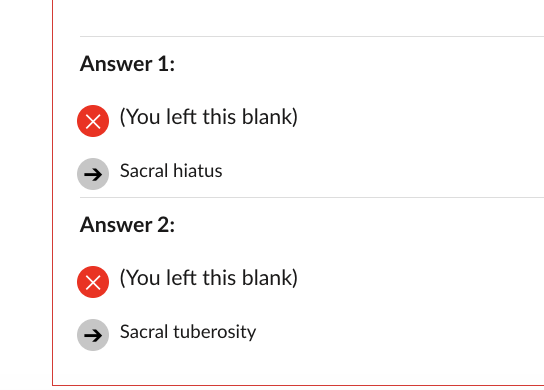This screenshot has height=390, width=544.
Task: Click the blank margin outside the red box
Action: pyautogui.click(x=26, y=194)
